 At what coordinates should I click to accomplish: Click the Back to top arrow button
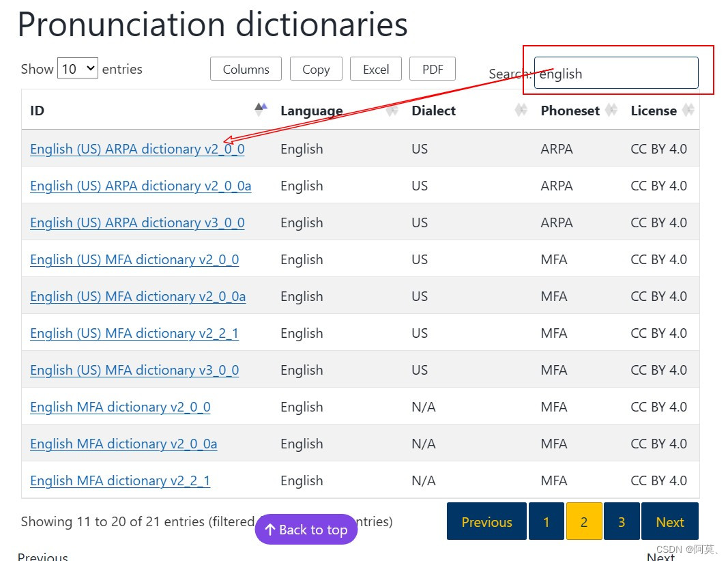point(306,529)
